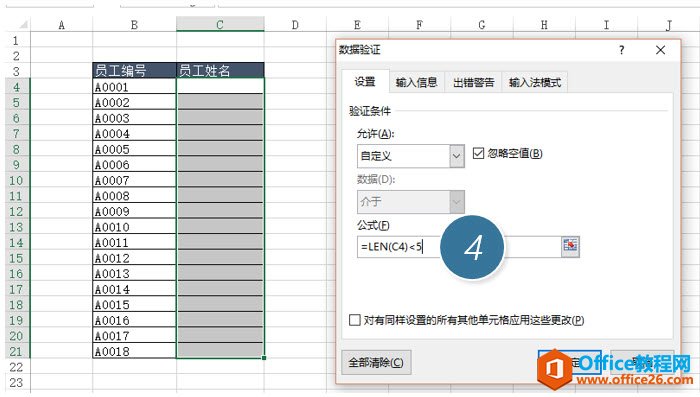Click cell containing A0006
700x397 pixels.
[x=134, y=165]
